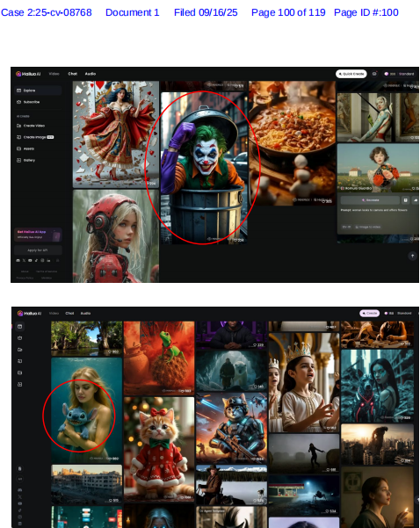Click Assets icon in lower collapsed sidebar

tap(19, 372)
